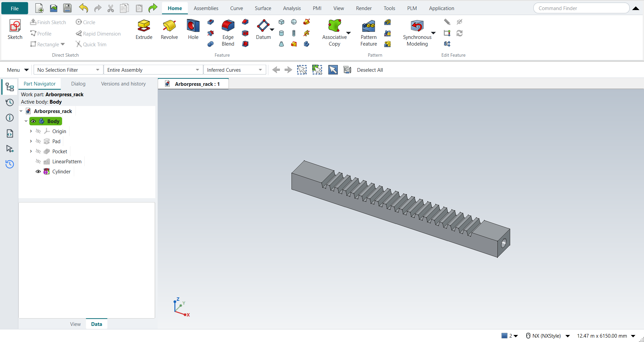Click the Deselect All button
Viewport: 644px width, 342px height.
click(370, 70)
